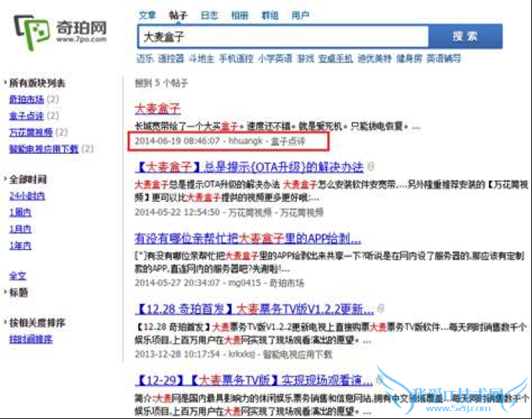Open 【12.28 奇珀首发】大麦票务TV版V1.2.2更新 post

(254, 309)
